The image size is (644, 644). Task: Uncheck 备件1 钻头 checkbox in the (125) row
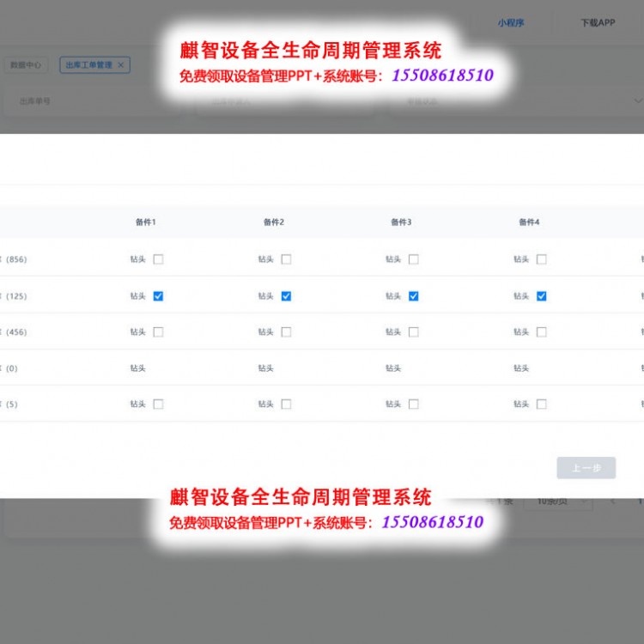coord(158,296)
